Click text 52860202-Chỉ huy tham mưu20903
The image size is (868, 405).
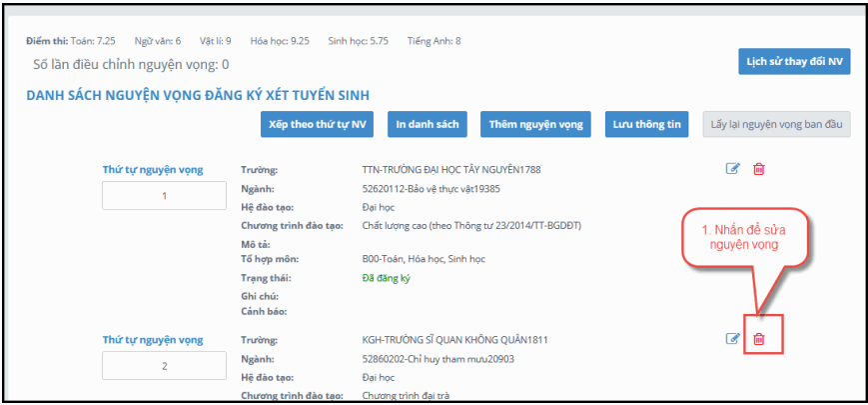(x=437, y=359)
